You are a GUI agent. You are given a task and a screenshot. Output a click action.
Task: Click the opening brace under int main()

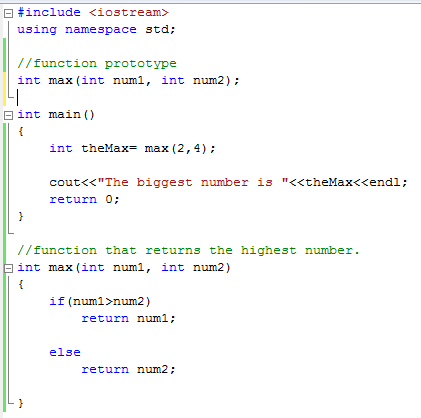(21, 131)
